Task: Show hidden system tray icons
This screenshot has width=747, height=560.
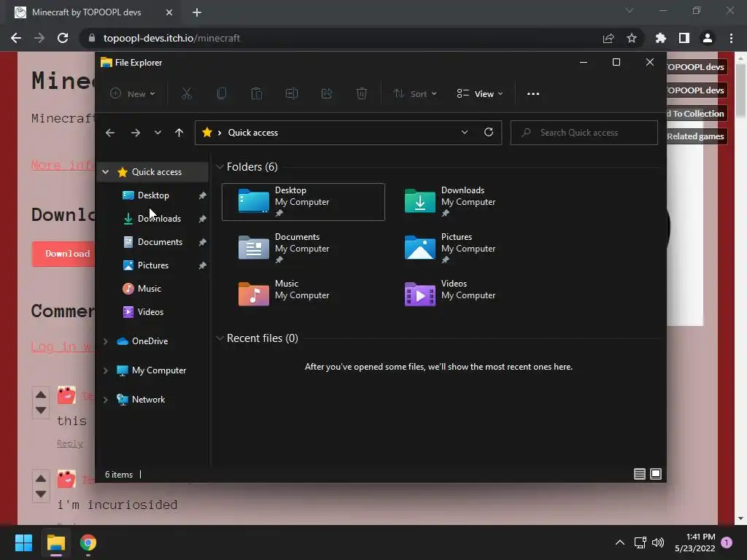Action: 620,542
